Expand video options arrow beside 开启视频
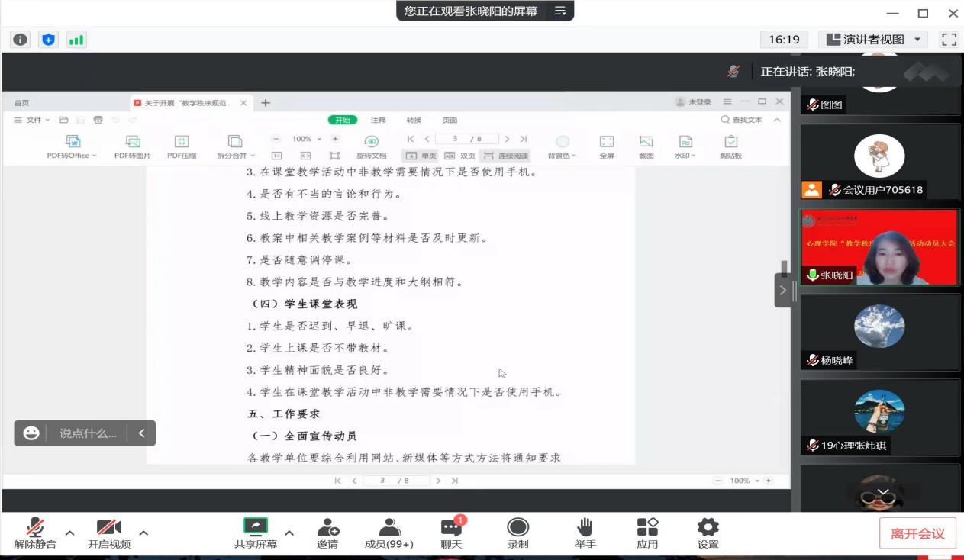This screenshot has height=560, width=964. pyautogui.click(x=143, y=533)
